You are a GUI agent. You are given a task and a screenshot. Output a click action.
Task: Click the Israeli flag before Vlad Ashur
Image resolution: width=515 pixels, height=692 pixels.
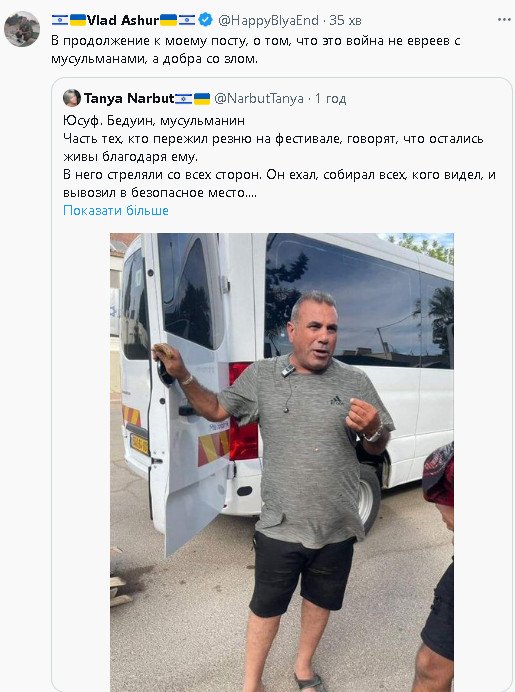pos(60,20)
